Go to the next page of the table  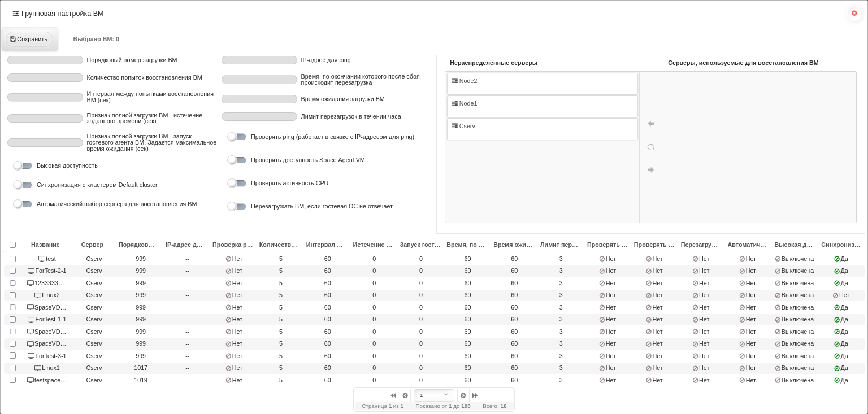(x=463, y=395)
